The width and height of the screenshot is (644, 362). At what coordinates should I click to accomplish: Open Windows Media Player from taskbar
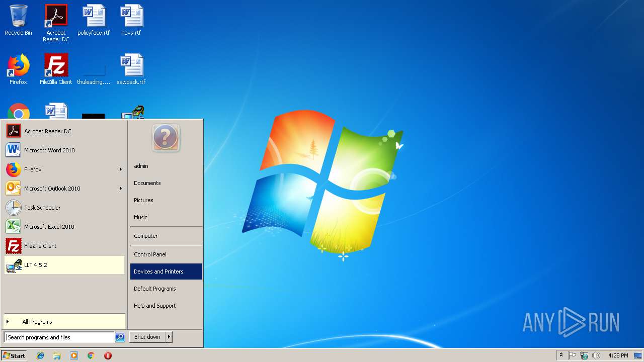74,355
